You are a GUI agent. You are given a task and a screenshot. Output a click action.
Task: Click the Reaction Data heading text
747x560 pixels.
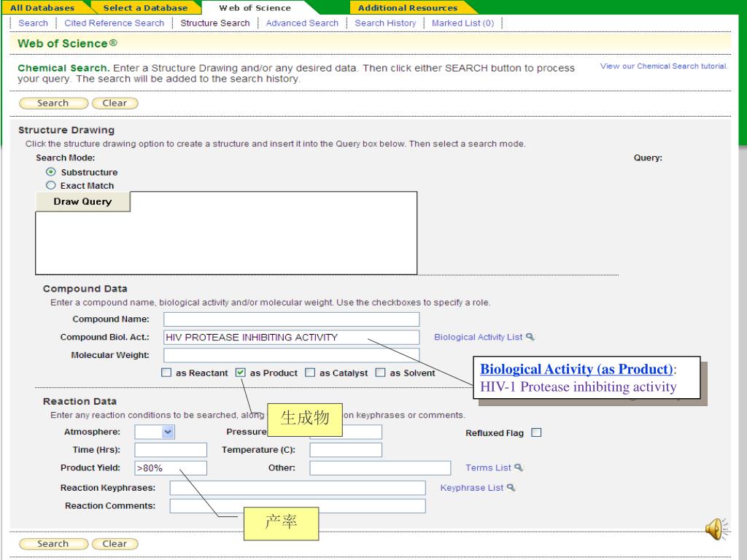(80, 402)
